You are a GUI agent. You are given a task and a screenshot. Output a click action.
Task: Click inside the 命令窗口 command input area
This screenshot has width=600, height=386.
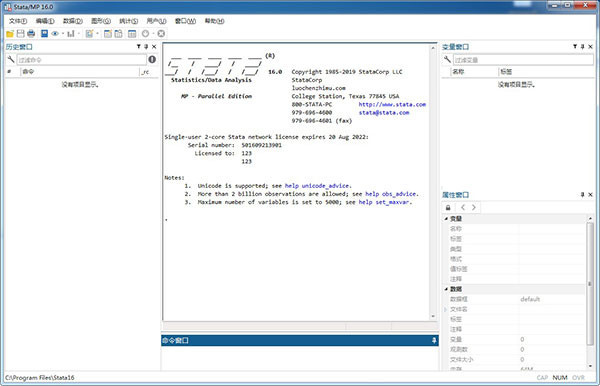(299, 358)
